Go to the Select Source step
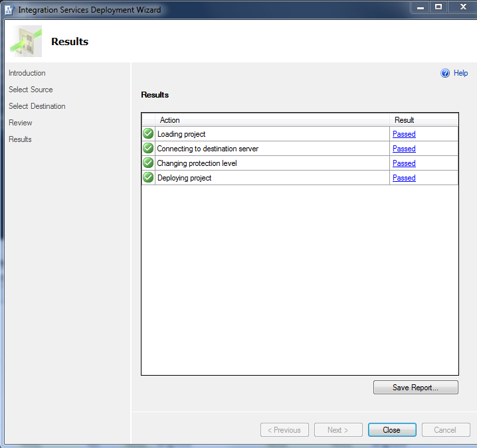 click(31, 90)
